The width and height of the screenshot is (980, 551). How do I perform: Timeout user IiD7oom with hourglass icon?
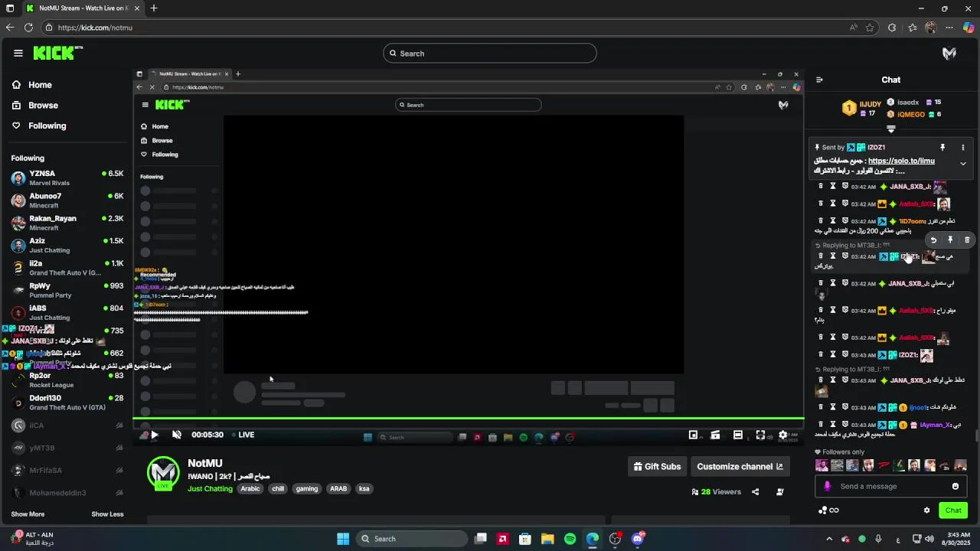[833, 221]
